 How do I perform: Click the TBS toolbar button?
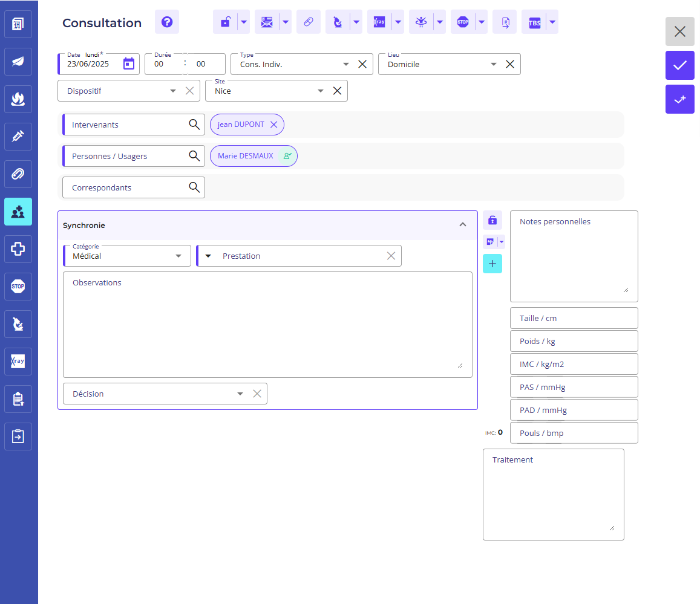(x=534, y=22)
